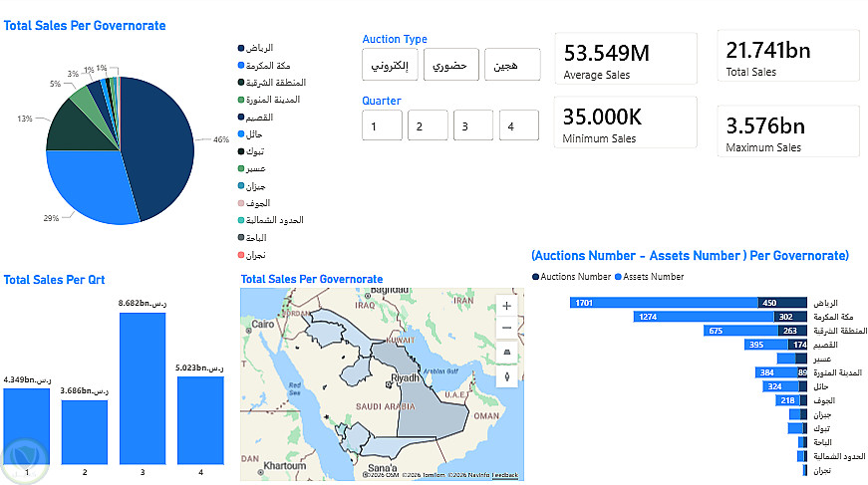
Task: Toggle the هجين auction type slicer
Action: click(x=512, y=65)
